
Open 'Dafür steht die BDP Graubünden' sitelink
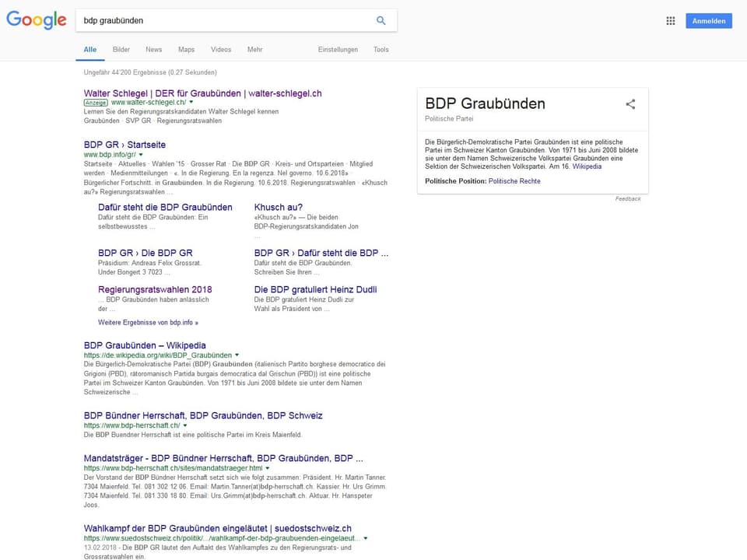point(165,207)
